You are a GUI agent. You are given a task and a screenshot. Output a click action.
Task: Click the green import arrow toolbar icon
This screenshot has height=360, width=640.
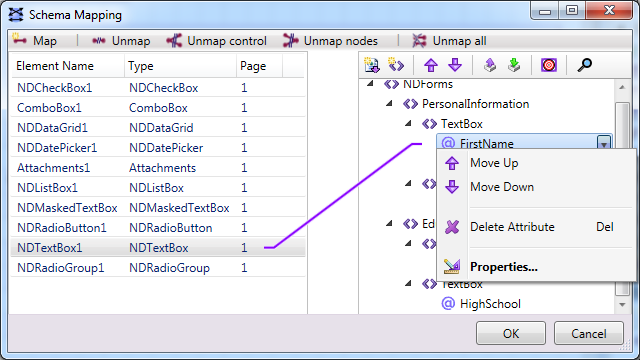[514, 65]
